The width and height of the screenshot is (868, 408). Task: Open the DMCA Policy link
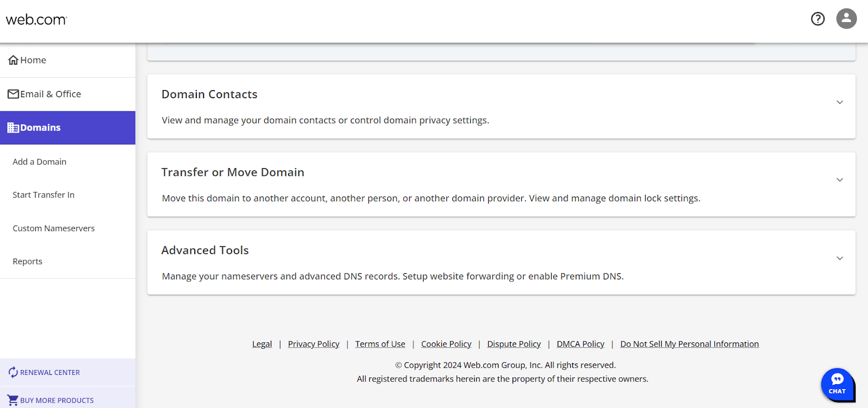pos(580,344)
